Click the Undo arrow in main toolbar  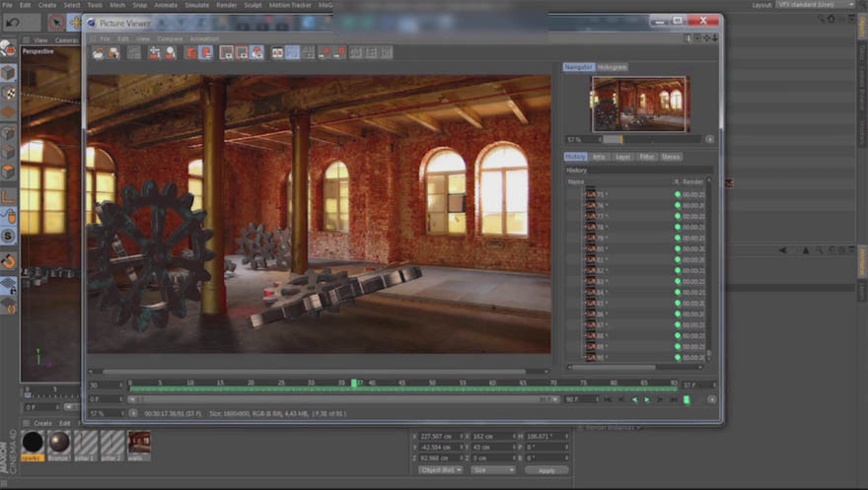pos(13,23)
